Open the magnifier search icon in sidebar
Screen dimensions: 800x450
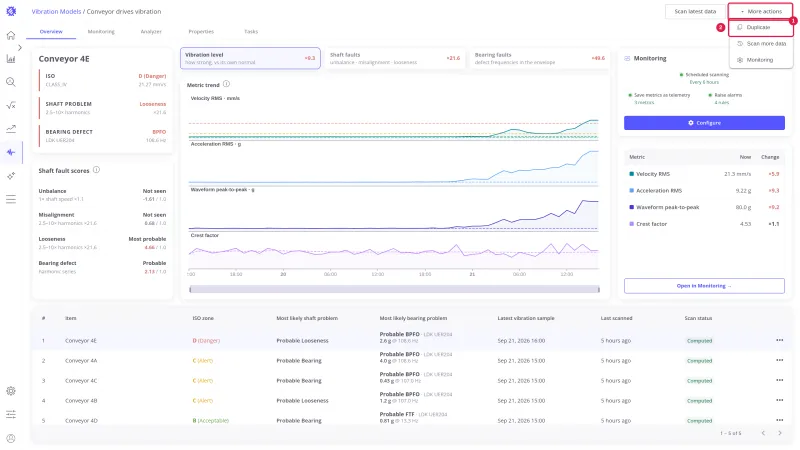tap(11, 82)
